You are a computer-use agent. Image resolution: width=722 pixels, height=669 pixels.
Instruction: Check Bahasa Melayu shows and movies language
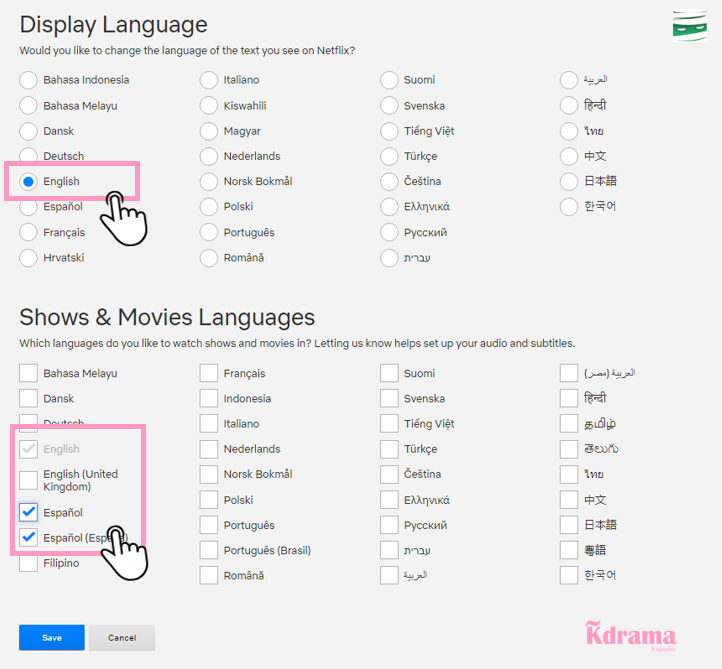28,373
